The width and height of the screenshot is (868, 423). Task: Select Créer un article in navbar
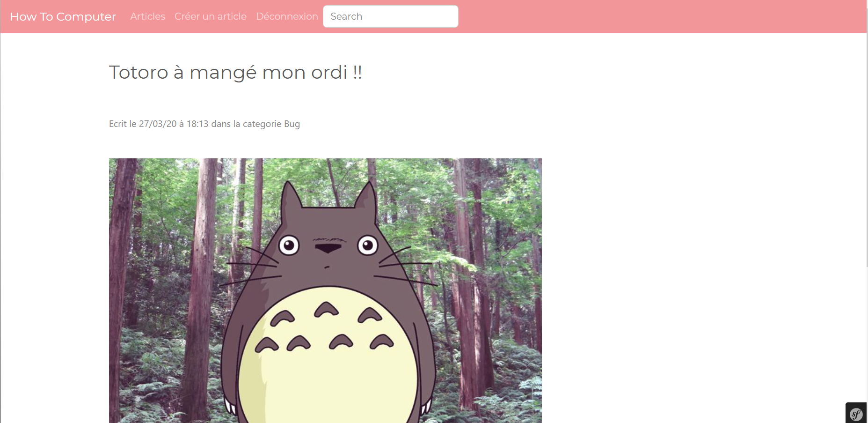(x=210, y=16)
